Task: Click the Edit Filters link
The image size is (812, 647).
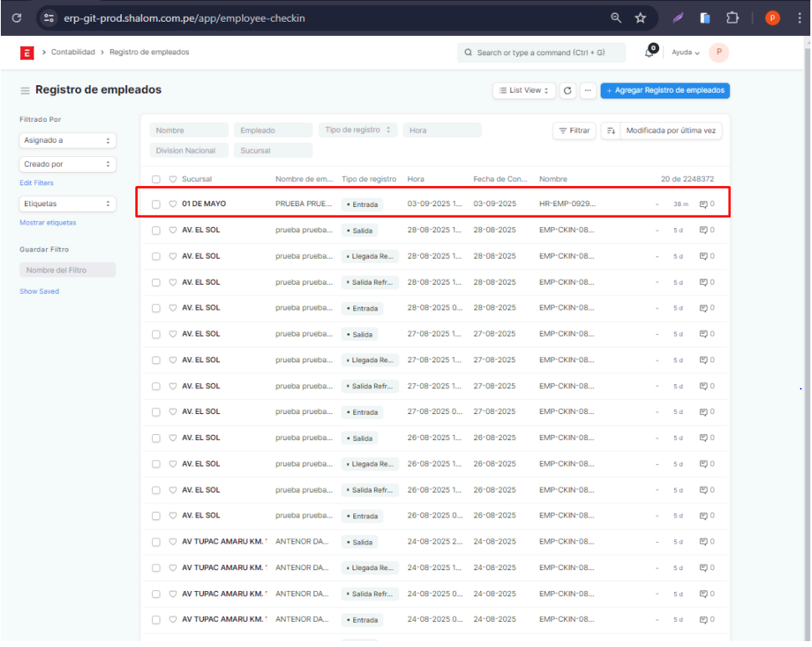Action: coord(37,183)
